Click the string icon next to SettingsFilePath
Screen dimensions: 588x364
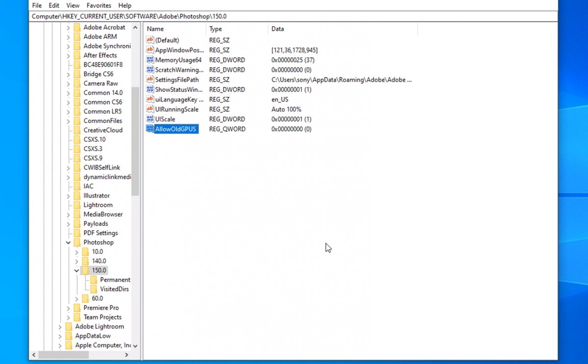point(149,79)
